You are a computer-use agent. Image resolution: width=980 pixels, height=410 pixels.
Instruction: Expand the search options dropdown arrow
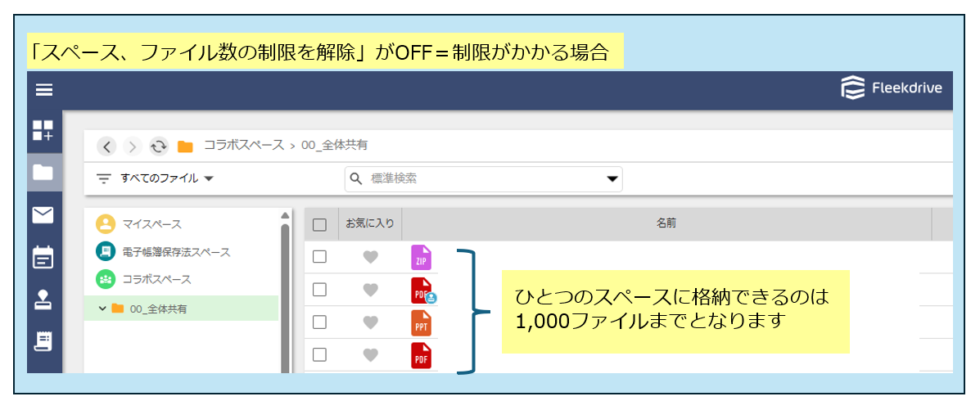click(x=611, y=179)
